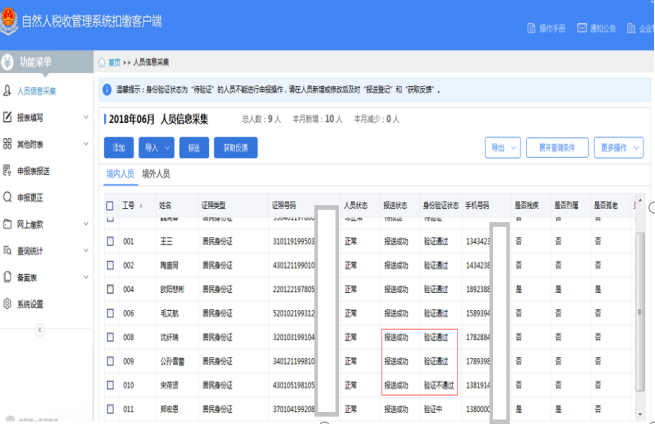Image resolution: width=655 pixels, height=424 pixels.
Task: Click the blue 添加 button
Action: [118, 148]
